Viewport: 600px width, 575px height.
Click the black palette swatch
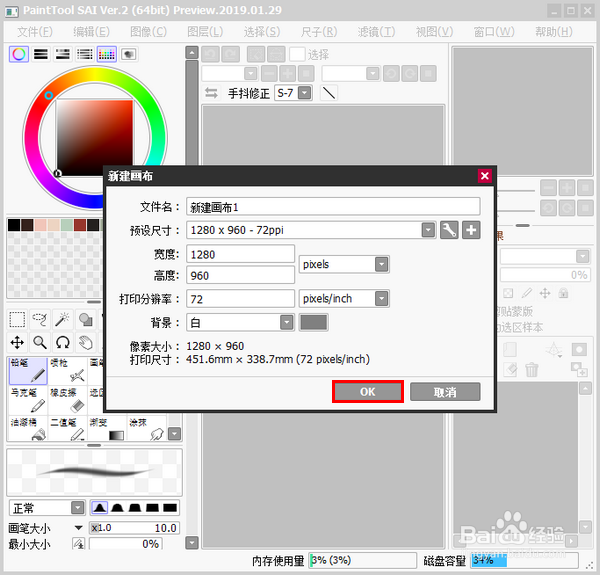tap(14, 225)
